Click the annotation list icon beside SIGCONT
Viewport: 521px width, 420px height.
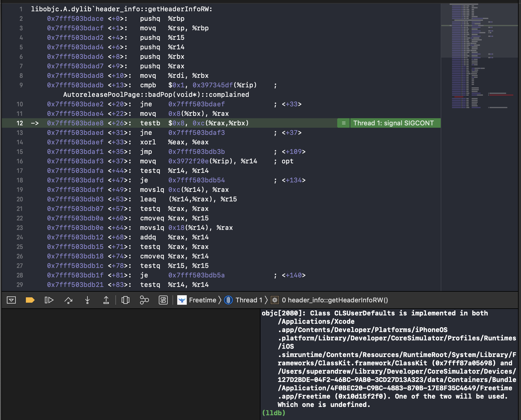click(343, 123)
